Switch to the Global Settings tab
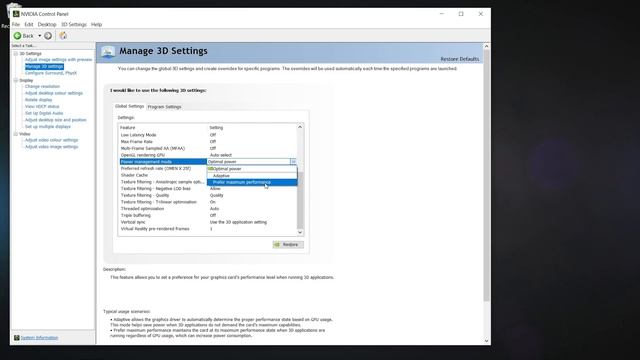Screen dimensions: 640x360 pyautogui.click(x=129, y=106)
